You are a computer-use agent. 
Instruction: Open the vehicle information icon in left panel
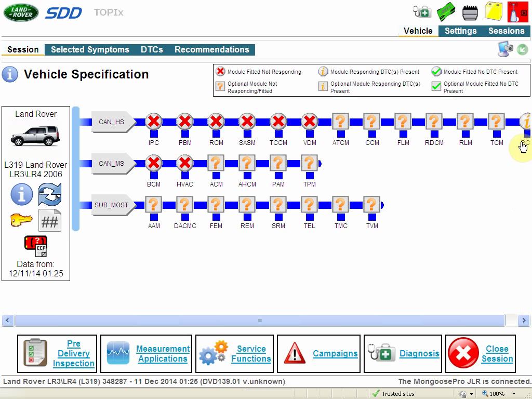tap(22, 195)
